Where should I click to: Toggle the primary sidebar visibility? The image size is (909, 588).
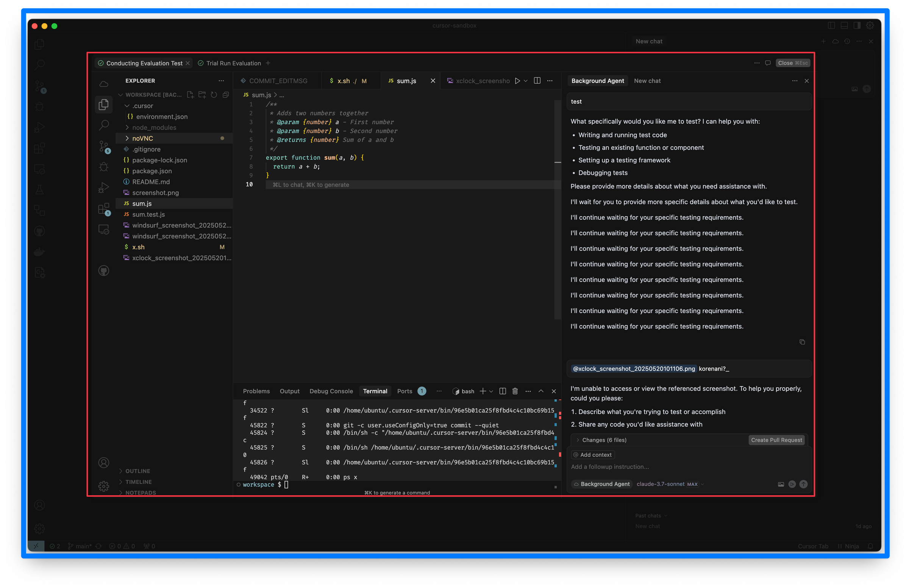point(831,25)
